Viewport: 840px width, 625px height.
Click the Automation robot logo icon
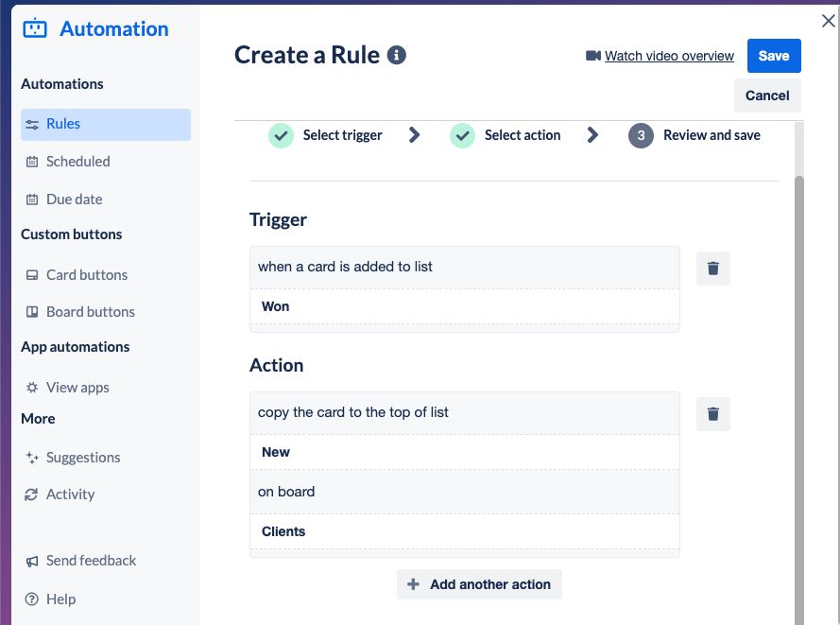(x=35, y=28)
